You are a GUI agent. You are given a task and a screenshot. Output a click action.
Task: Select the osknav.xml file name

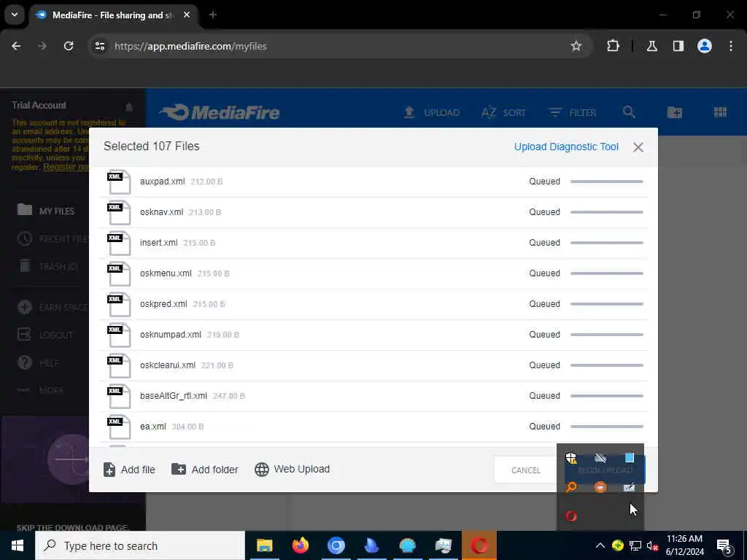161,212
